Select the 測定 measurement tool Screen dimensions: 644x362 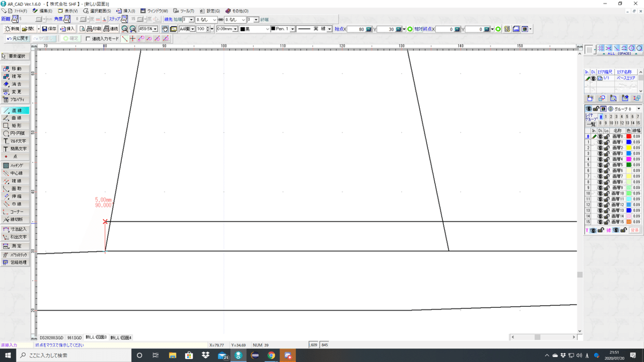pyautogui.click(x=15, y=245)
